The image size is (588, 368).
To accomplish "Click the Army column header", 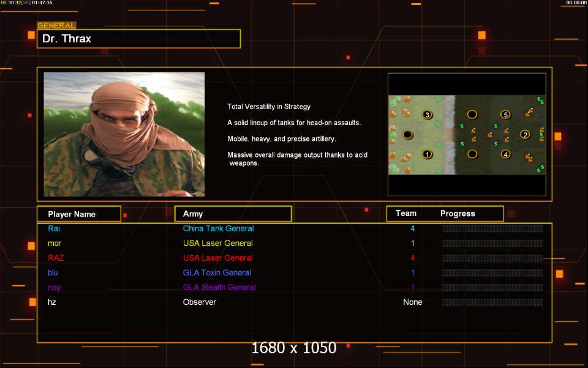I will pyautogui.click(x=233, y=213).
